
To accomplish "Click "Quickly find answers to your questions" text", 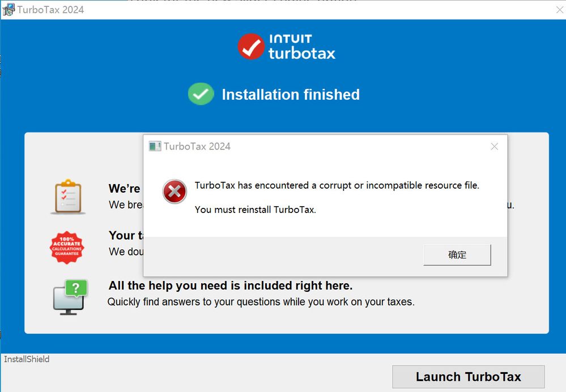I will click(261, 302).
